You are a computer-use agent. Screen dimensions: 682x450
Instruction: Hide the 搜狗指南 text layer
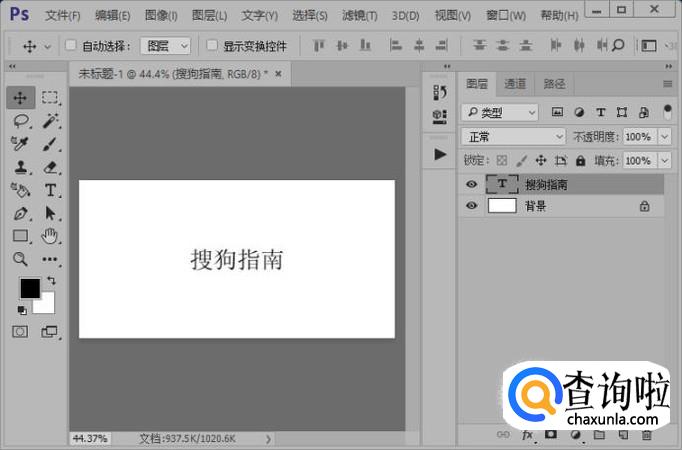(x=472, y=184)
